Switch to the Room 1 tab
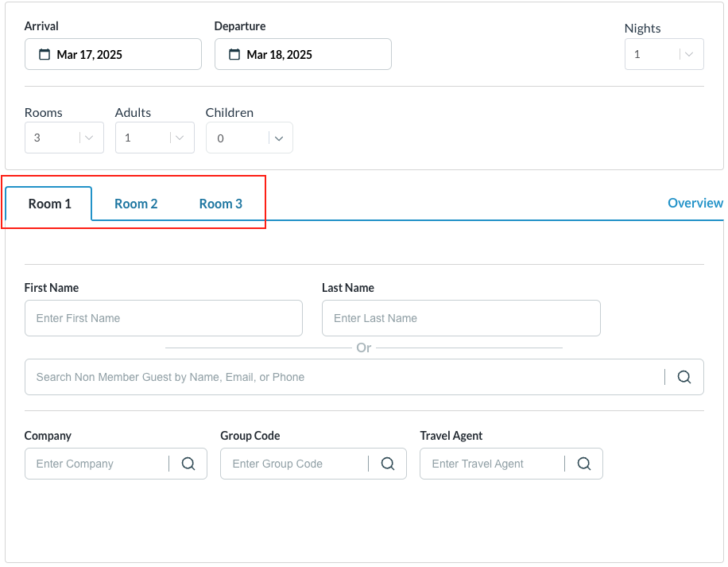 point(49,204)
